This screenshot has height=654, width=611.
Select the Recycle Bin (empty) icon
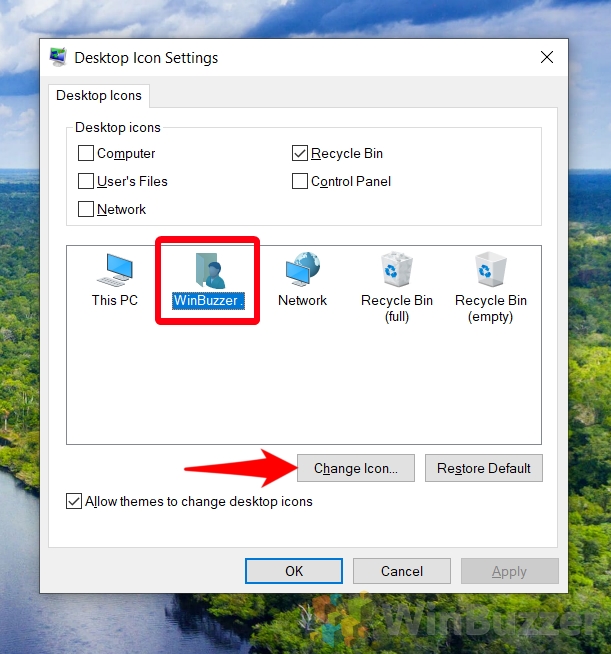pyautogui.click(x=490, y=269)
